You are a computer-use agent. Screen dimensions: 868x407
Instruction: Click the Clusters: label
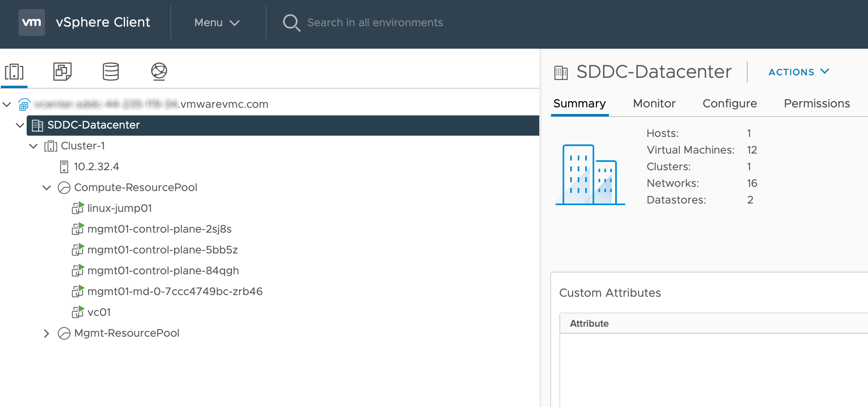tap(668, 166)
